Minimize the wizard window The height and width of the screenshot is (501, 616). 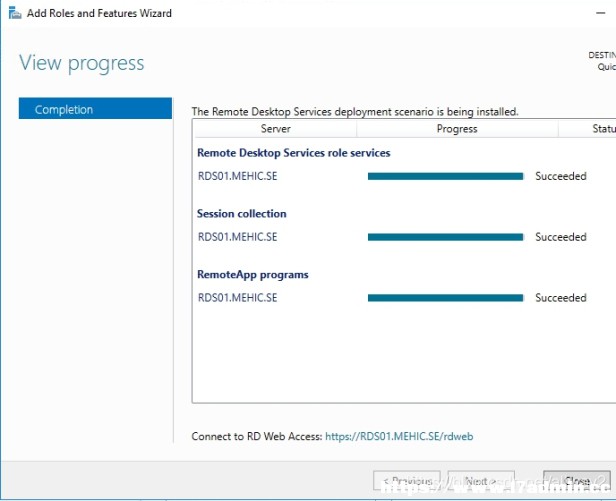pos(600,13)
